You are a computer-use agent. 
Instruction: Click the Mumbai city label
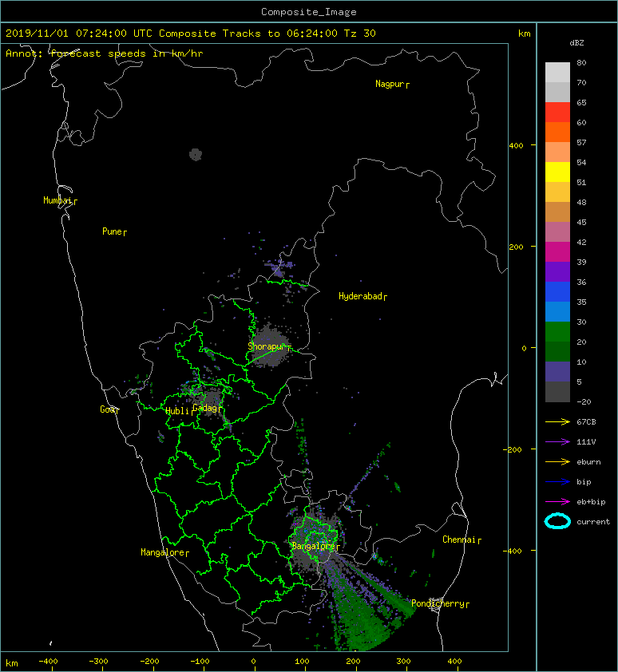57,200
